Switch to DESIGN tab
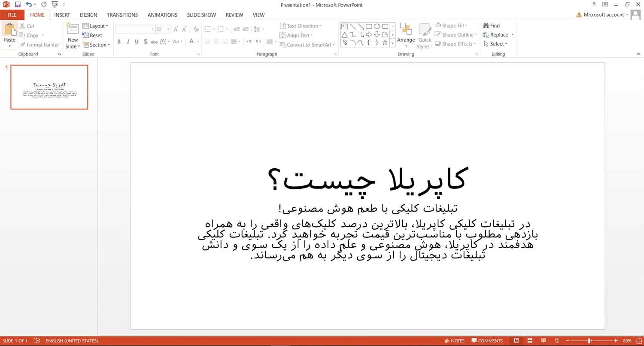The image size is (644, 346). (x=88, y=15)
